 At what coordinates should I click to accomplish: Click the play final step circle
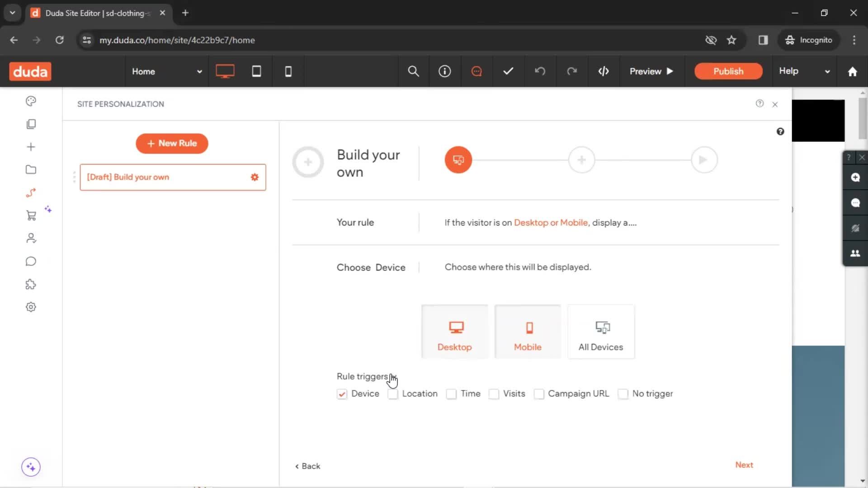[704, 160]
